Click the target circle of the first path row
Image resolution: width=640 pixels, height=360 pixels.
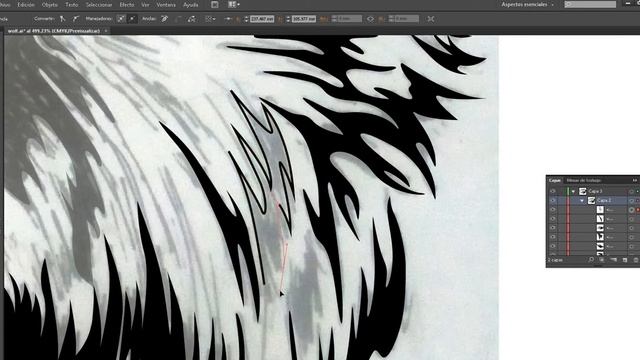[631, 210]
